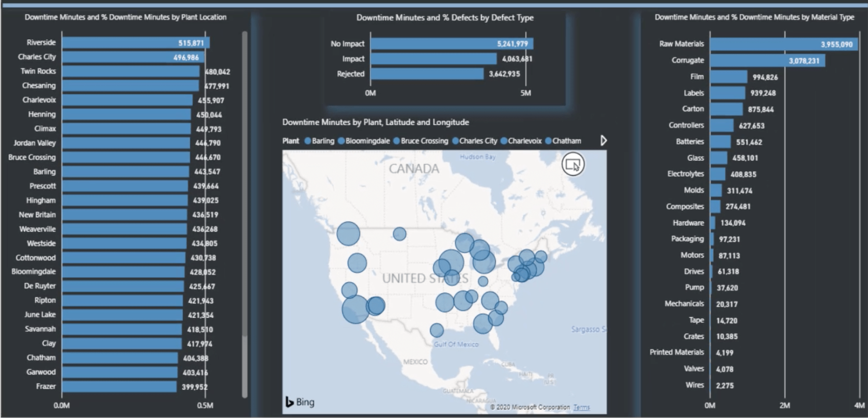
Task: Click the Corrugate bar
Action: click(x=768, y=60)
